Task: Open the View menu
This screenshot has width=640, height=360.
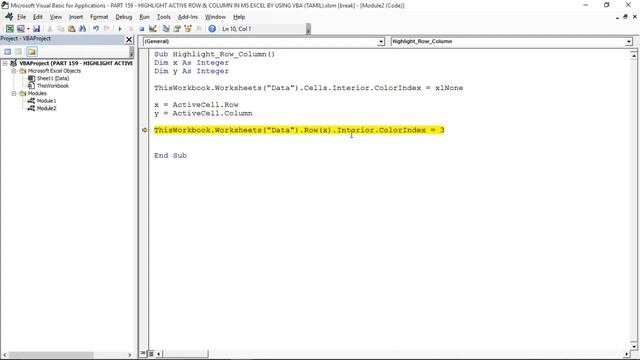Action: tap(56, 17)
